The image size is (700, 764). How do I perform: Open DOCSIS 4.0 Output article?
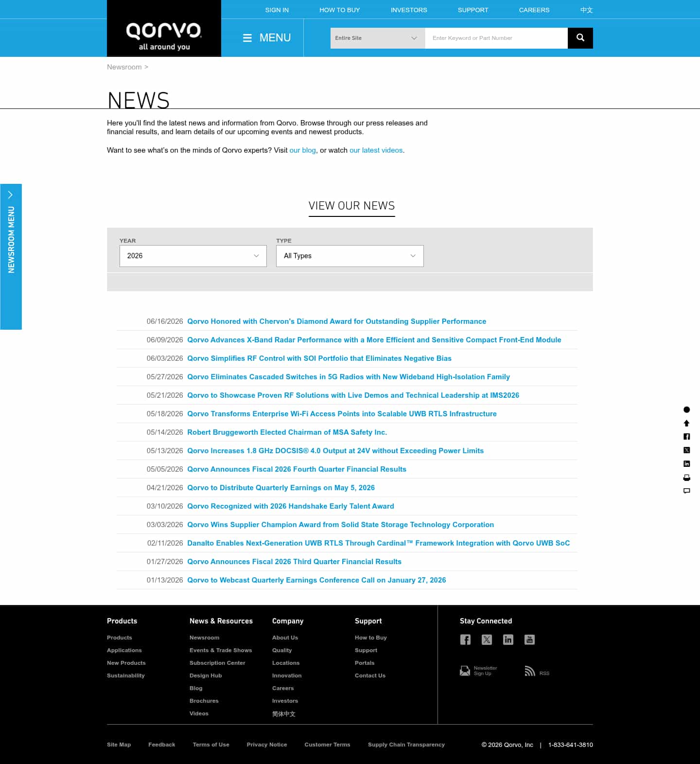[x=335, y=451]
